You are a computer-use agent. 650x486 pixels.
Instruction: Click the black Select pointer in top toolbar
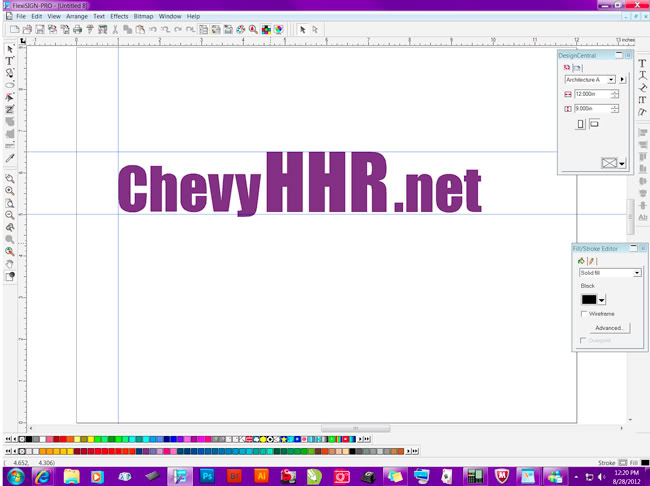click(x=303, y=29)
